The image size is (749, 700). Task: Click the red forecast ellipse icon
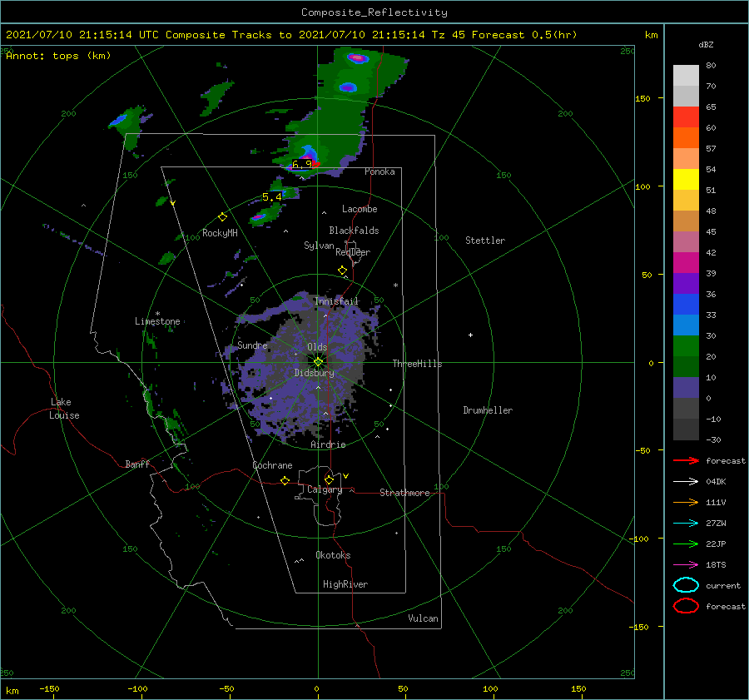click(x=686, y=606)
